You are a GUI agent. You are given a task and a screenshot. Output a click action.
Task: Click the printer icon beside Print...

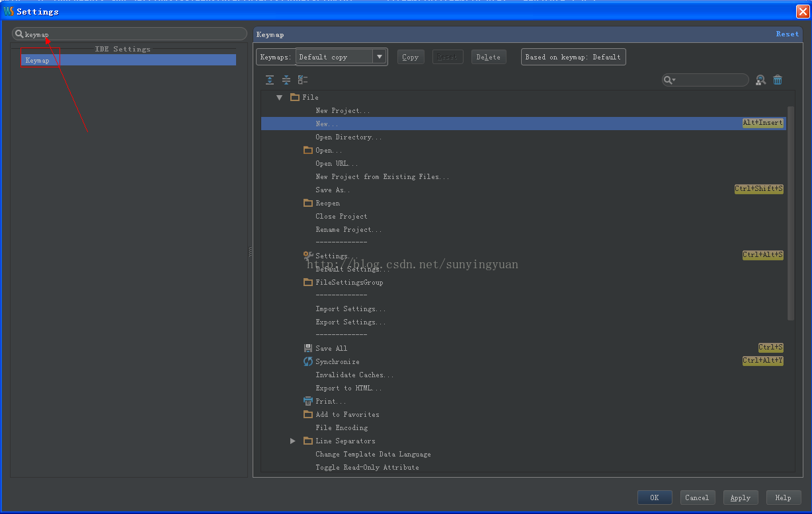coord(308,401)
